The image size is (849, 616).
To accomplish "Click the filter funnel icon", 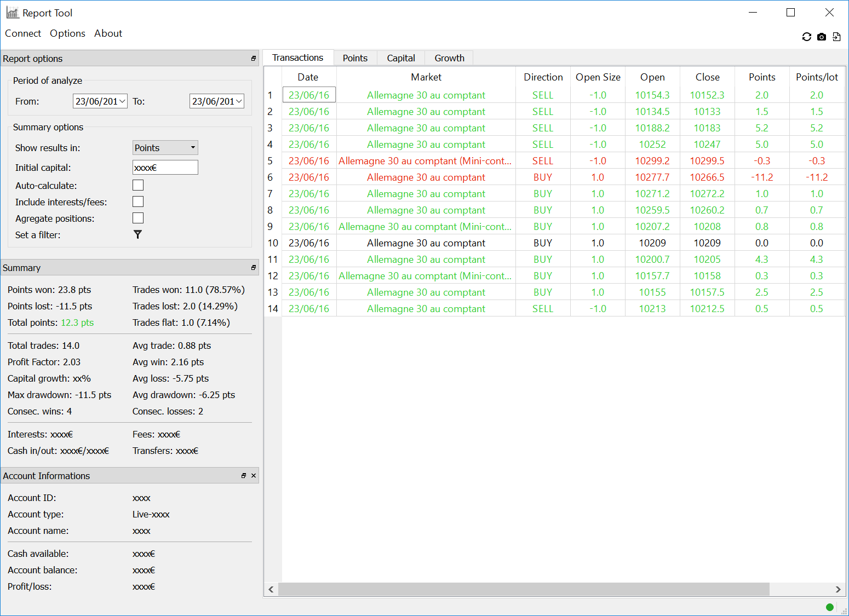I will [137, 234].
